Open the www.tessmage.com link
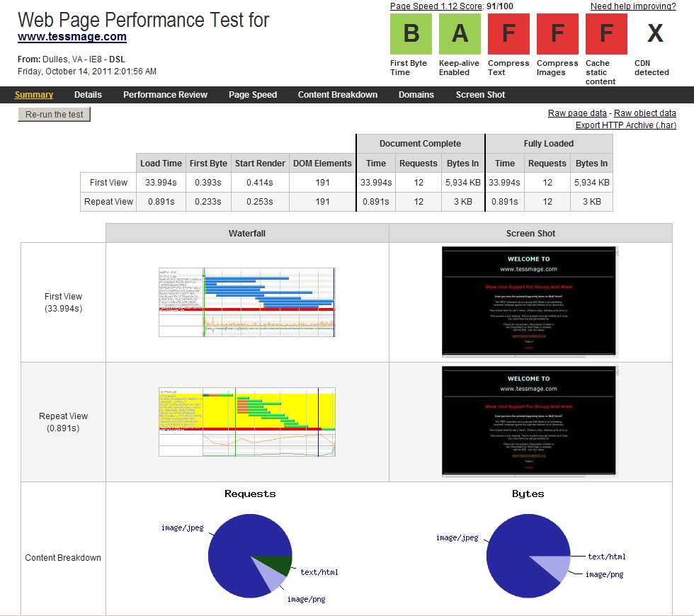 tap(72, 37)
